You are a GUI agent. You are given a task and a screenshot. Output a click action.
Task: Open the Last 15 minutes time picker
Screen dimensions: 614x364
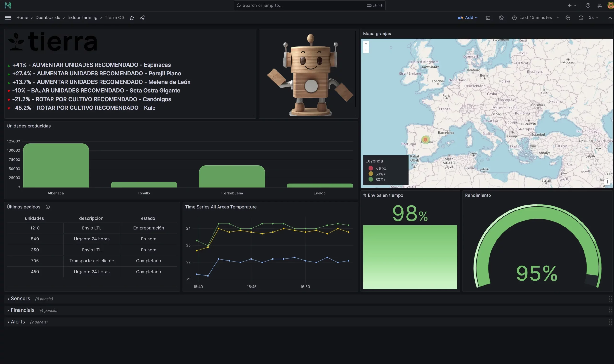[x=535, y=18]
